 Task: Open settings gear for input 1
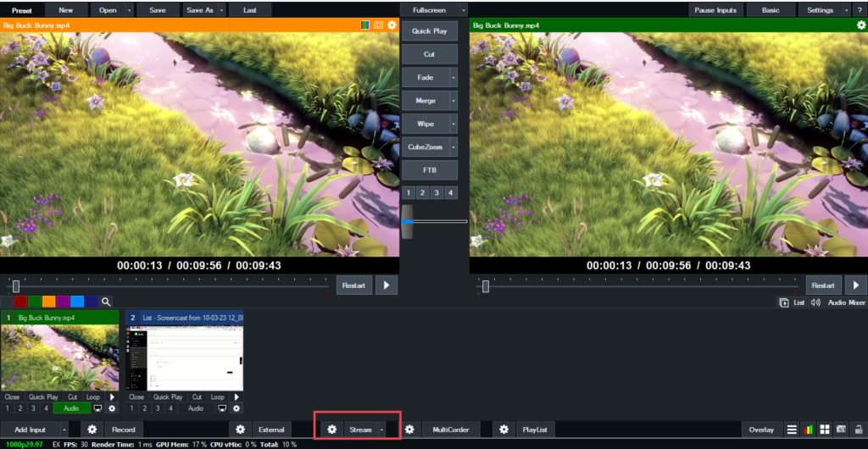(x=113, y=408)
